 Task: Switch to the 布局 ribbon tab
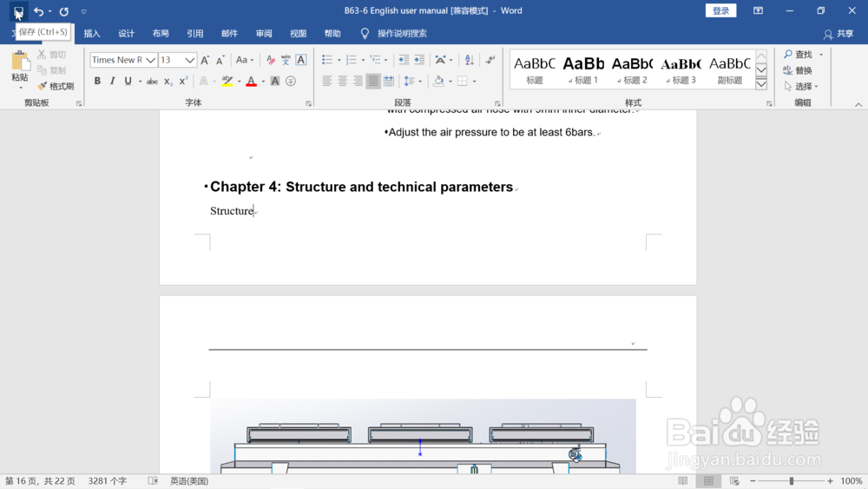[161, 33]
